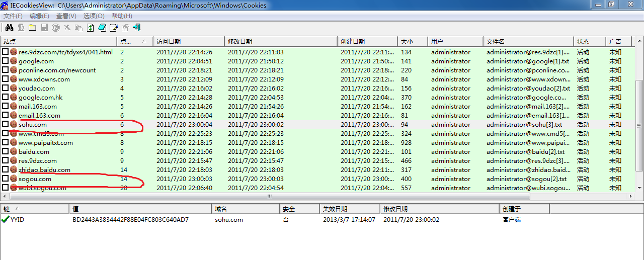Viewport: 644px width, 260px height.
Task: Click the green checkmark beside YYID
Action: click(6, 219)
